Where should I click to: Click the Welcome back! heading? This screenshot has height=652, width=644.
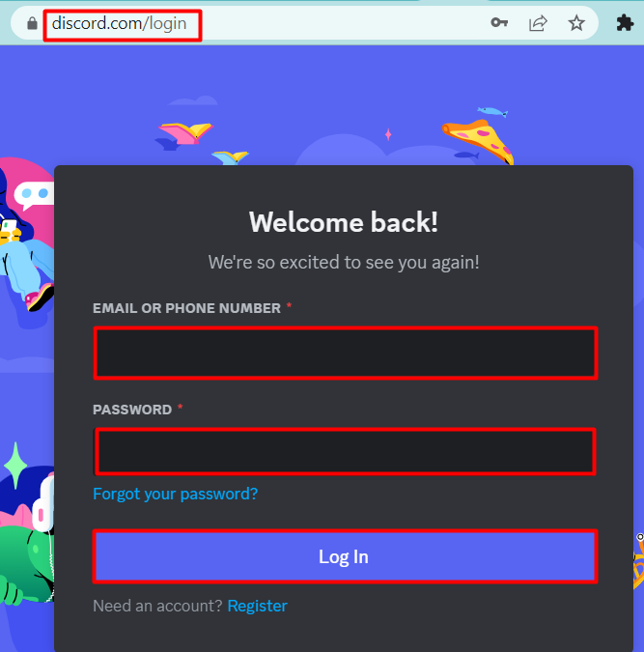click(344, 222)
